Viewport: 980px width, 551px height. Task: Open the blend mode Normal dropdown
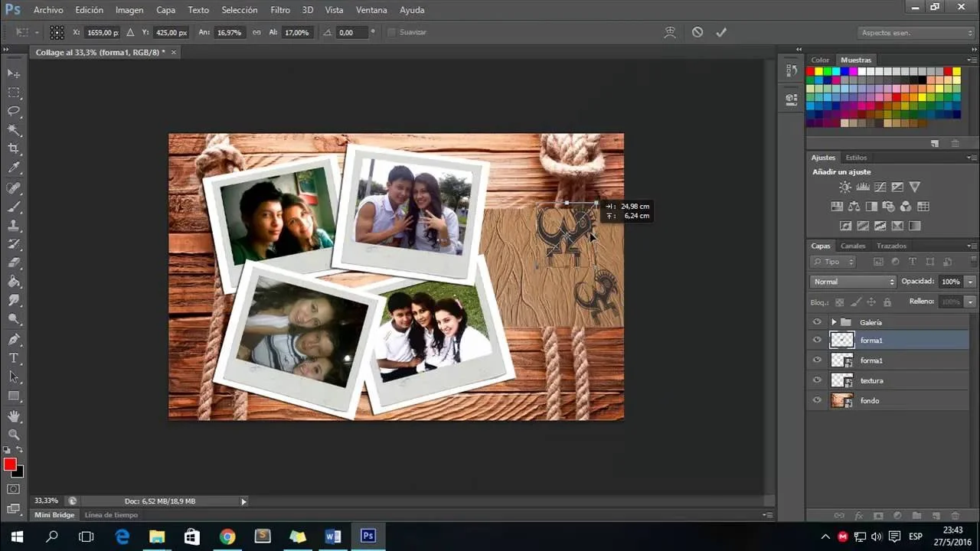[x=853, y=282]
